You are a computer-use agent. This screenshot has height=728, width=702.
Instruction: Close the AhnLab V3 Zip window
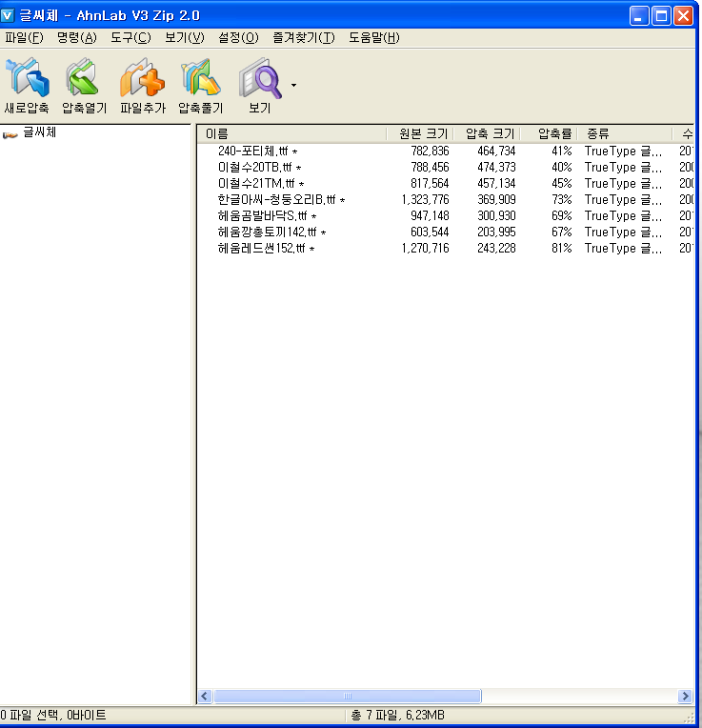[x=684, y=16]
